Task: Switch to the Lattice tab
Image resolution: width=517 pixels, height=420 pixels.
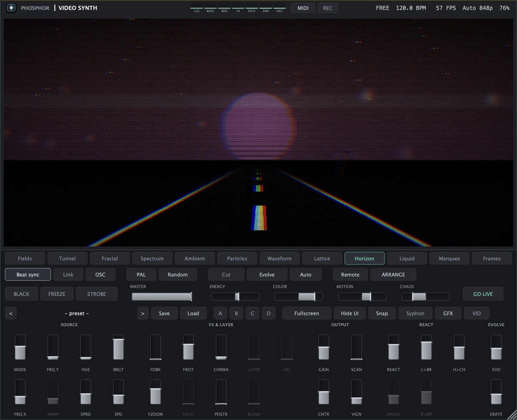Action: coord(322,258)
